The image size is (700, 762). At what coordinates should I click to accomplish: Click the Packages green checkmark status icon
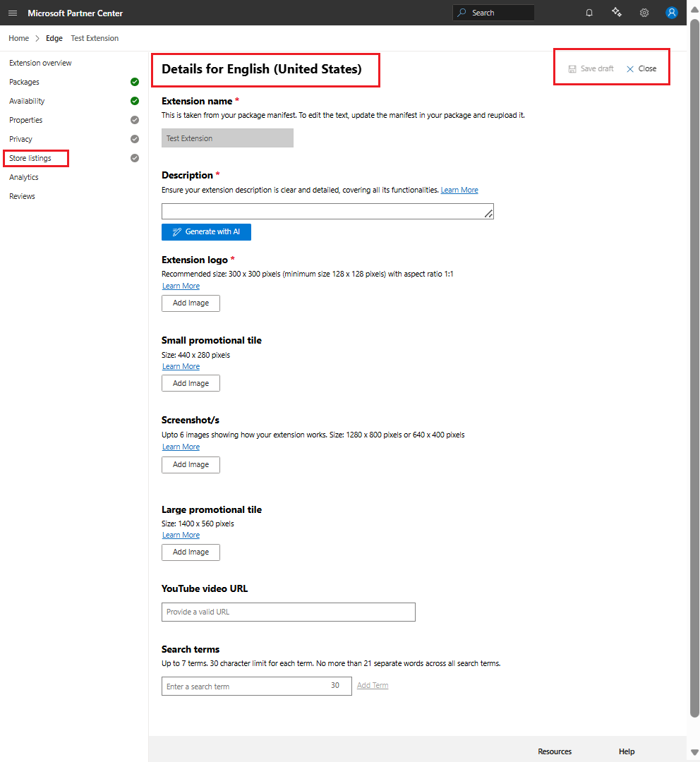[x=135, y=82]
